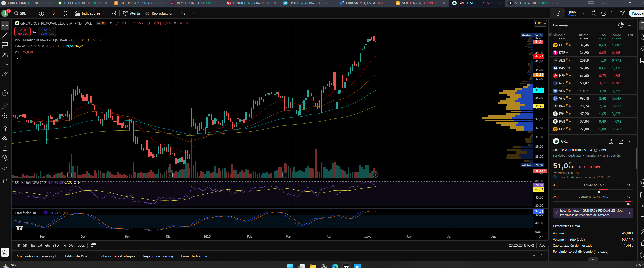This screenshot has height=268, width=644.
Task: Toggle hide all drawings eye icon
Action: [x=5, y=158]
